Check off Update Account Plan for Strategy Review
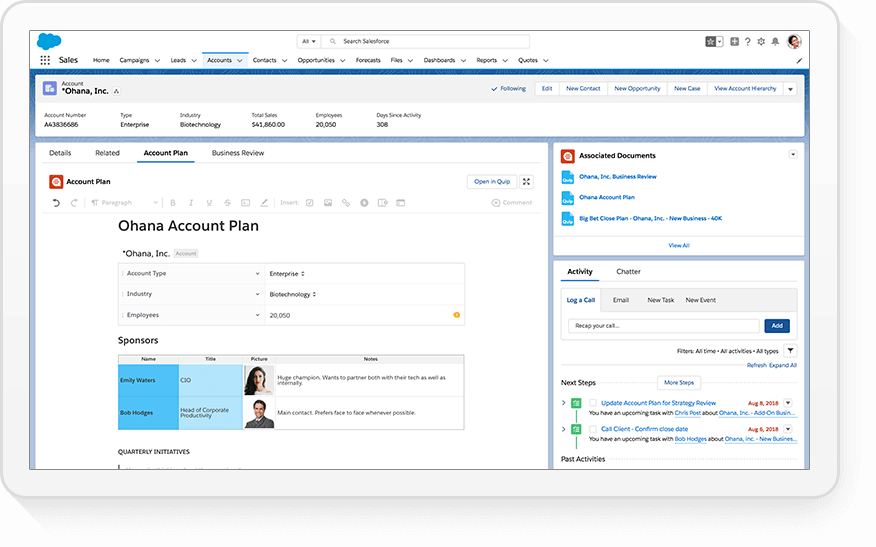The height and width of the screenshot is (547, 876). (593, 403)
